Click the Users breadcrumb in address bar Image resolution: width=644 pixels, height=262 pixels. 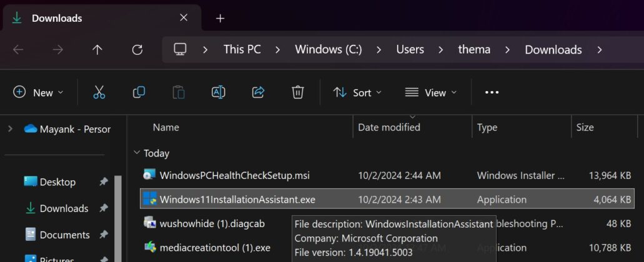point(410,50)
